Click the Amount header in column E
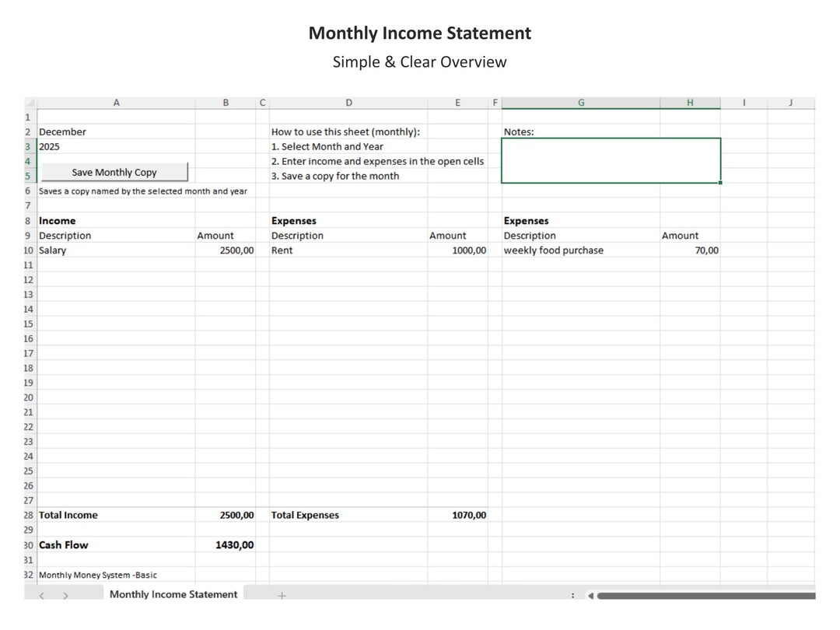 [457, 236]
